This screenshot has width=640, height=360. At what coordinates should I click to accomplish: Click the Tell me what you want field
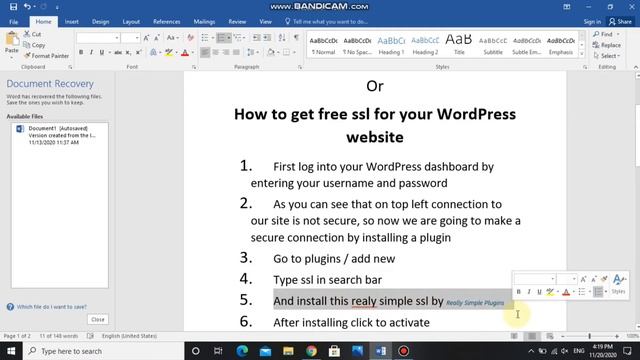tap(327, 22)
